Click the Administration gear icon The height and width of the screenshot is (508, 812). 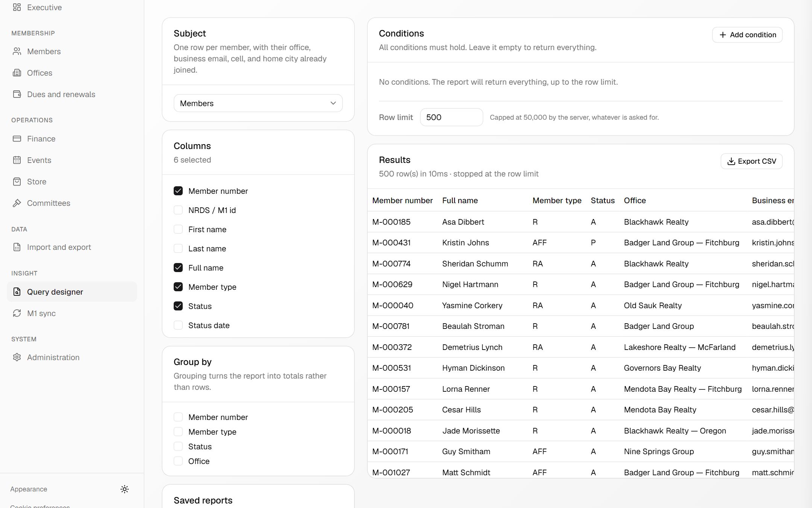click(17, 357)
